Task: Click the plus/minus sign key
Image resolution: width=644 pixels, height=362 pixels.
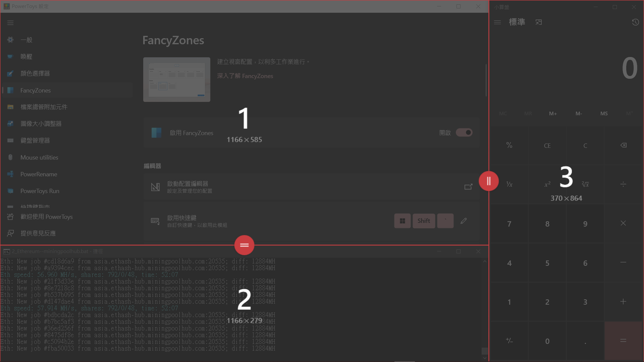Action: coord(509,341)
